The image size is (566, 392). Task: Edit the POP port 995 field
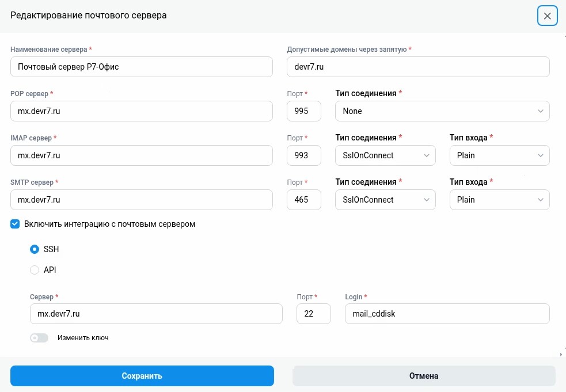pyautogui.click(x=304, y=111)
